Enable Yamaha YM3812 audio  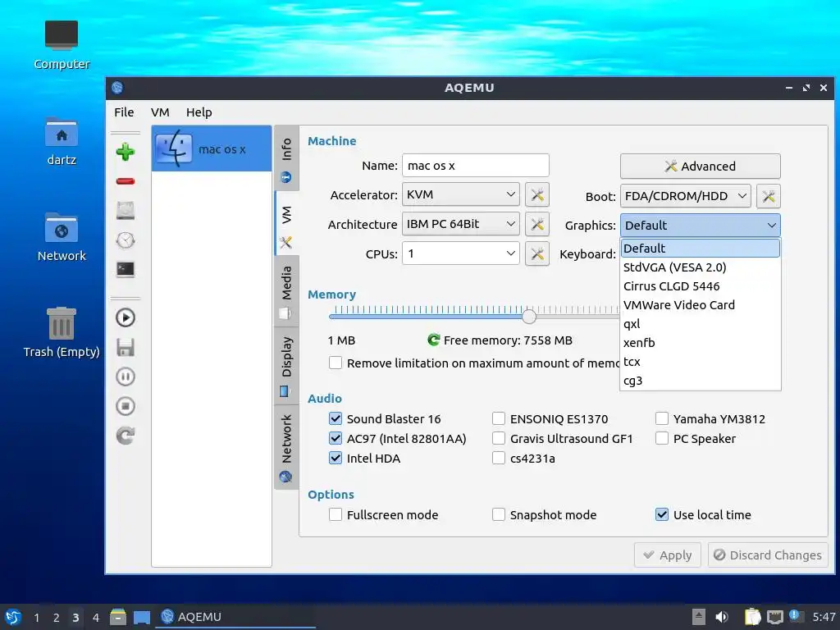point(662,418)
